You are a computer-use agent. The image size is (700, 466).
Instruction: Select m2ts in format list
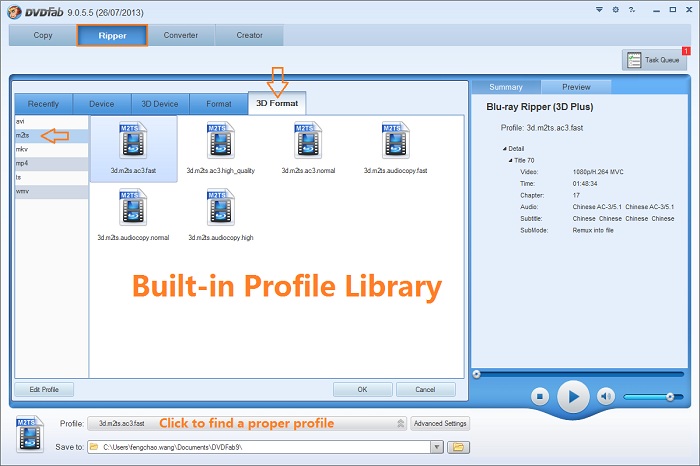(52, 135)
